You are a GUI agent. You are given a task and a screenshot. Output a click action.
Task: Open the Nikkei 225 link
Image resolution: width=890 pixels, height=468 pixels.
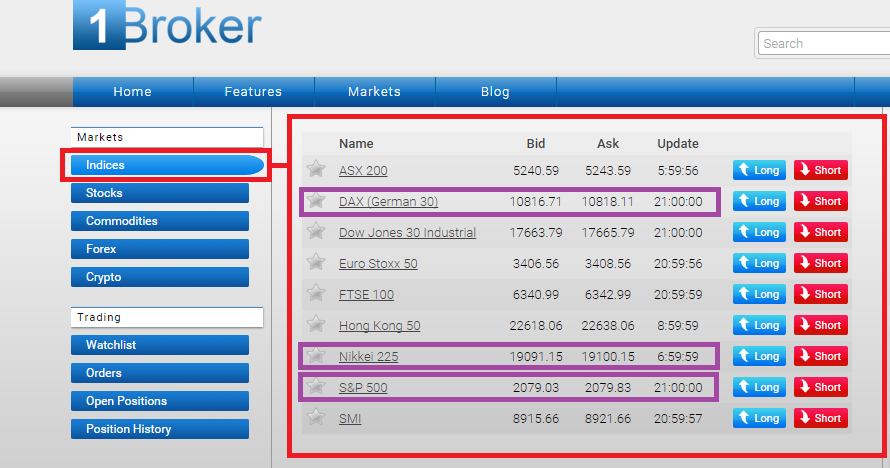368,357
